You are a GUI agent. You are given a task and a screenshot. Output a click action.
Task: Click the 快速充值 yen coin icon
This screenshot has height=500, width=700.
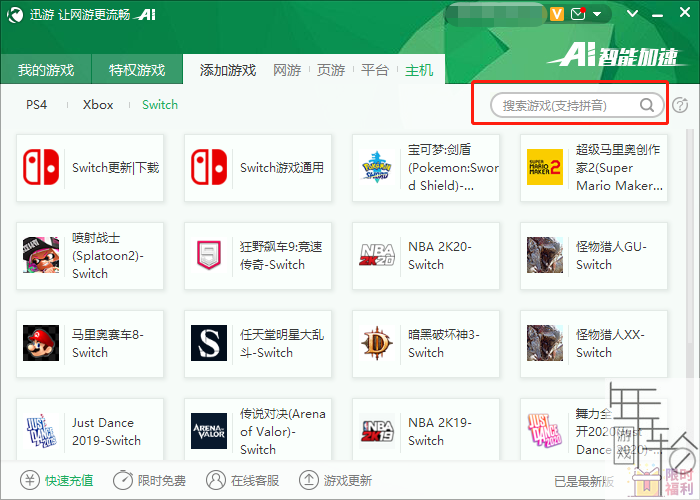click(30, 480)
